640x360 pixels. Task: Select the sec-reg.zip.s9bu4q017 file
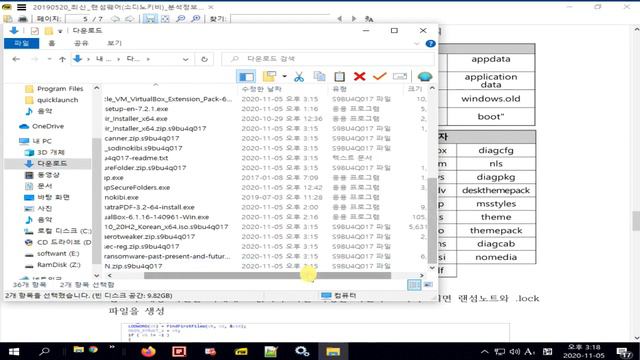click(x=142, y=246)
